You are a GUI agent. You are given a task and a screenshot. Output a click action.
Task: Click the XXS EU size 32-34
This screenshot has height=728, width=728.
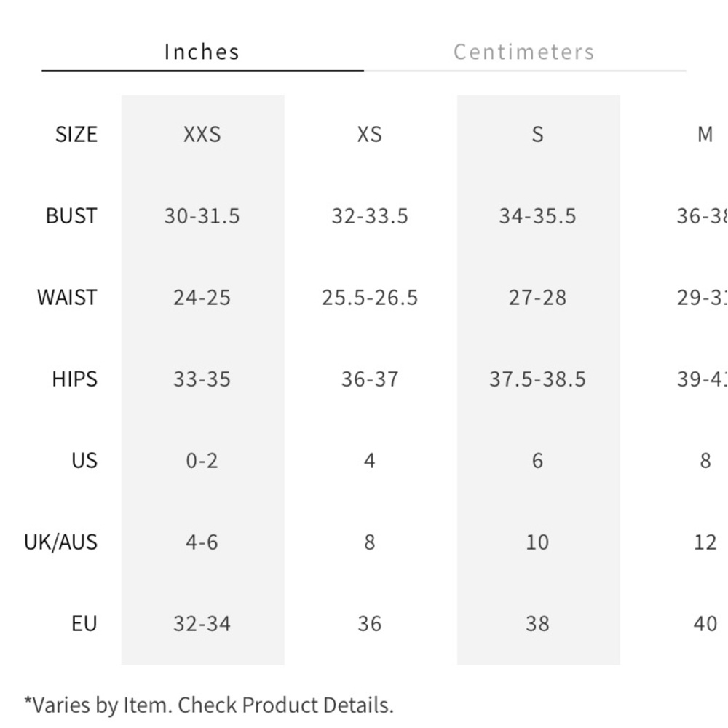click(x=202, y=624)
